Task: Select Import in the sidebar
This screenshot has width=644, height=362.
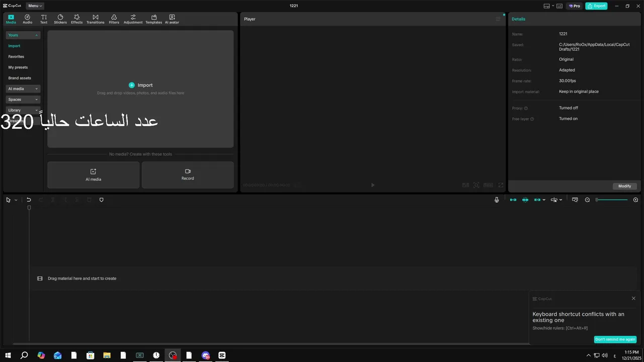Action: (14, 46)
